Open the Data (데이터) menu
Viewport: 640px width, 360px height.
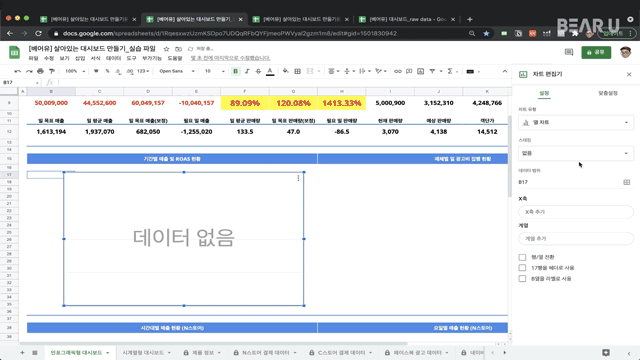tap(113, 58)
